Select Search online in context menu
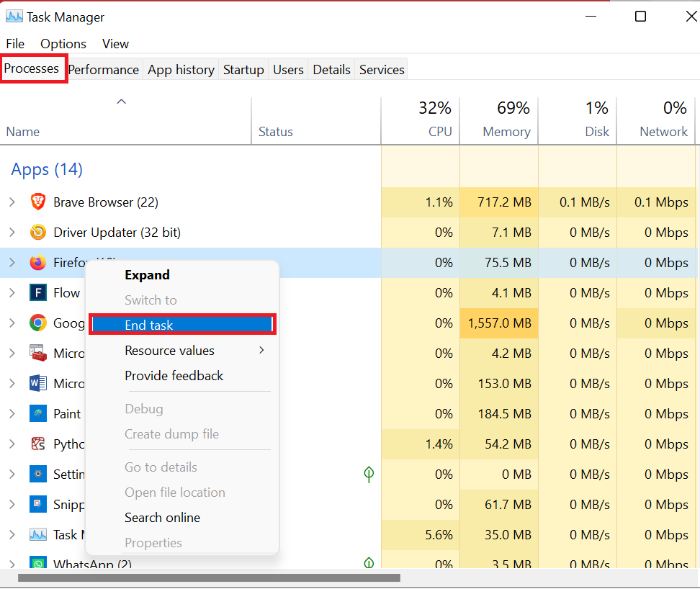Image resolution: width=700 pixels, height=589 pixels. point(162,518)
